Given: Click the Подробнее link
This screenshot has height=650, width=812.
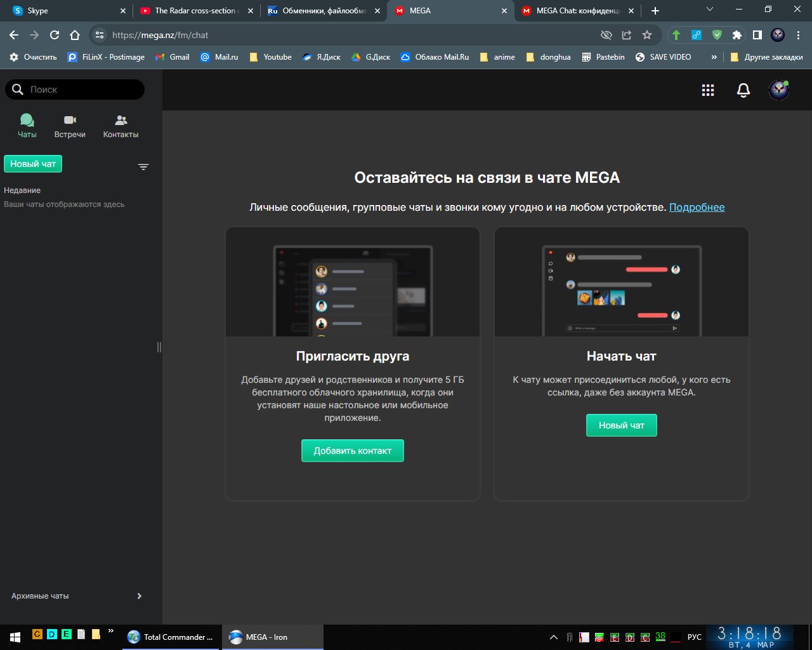Looking at the screenshot, I should click(697, 207).
